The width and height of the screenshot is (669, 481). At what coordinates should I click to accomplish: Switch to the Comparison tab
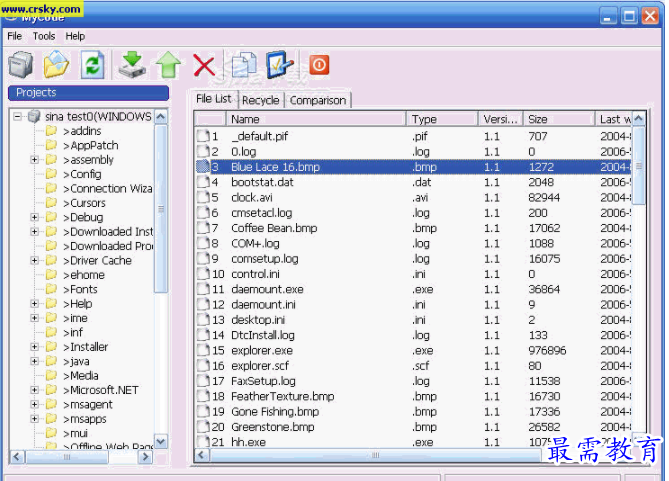coord(318,100)
